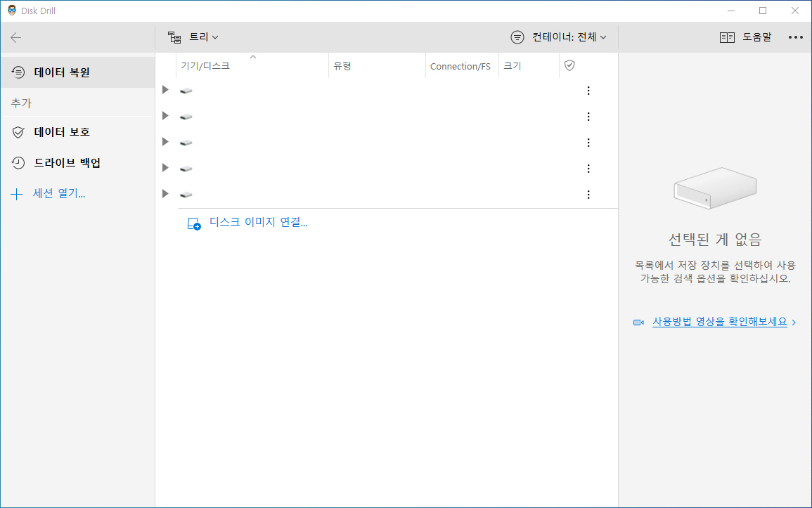Sort by 기기/디스크 column header
Viewport: 812px width, 508px height.
[252, 66]
